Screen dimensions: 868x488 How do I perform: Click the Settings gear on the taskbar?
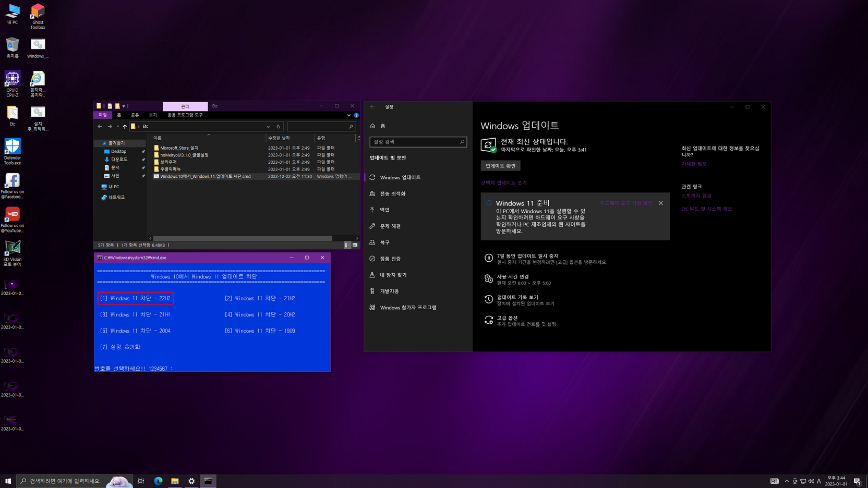[x=191, y=481]
